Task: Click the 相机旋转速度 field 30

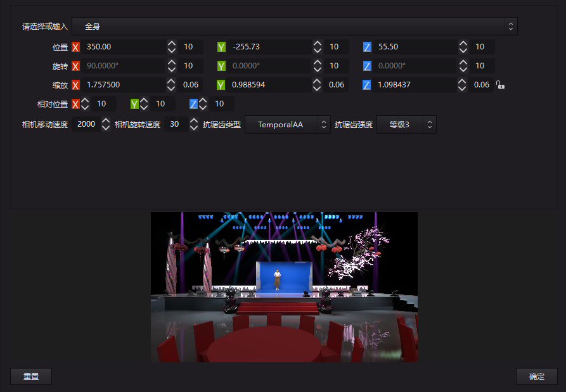Action: click(x=176, y=124)
